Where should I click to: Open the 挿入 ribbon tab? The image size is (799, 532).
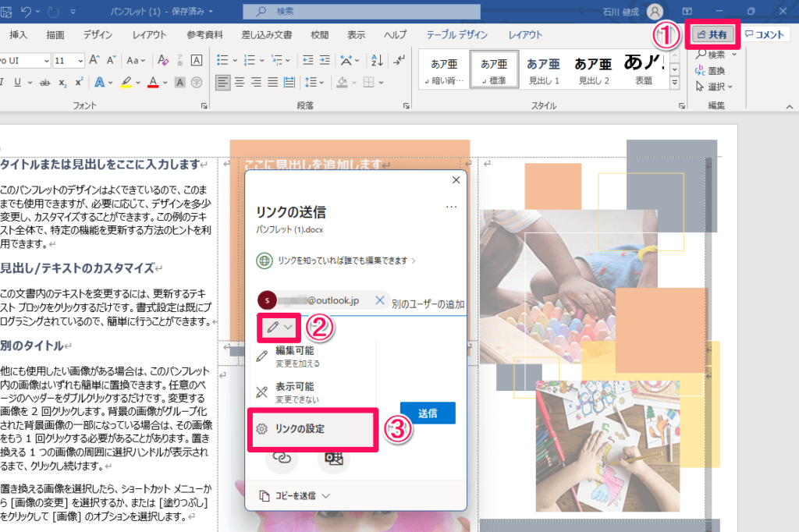tap(19, 34)
